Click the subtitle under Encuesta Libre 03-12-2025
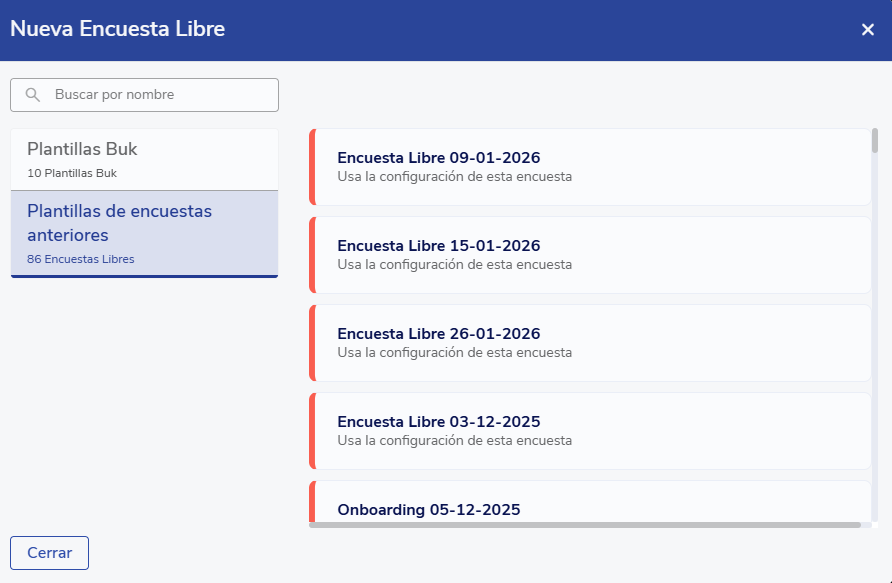This screenshot has height=583, width=892. pyautogui.click(x=455, y=441)
